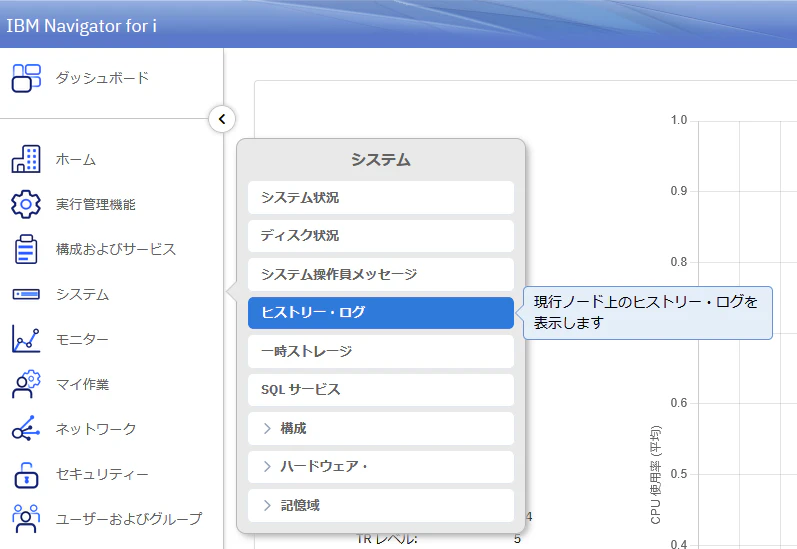
Task: Click the モニター sidebar label
Action: tap(82, 339)
